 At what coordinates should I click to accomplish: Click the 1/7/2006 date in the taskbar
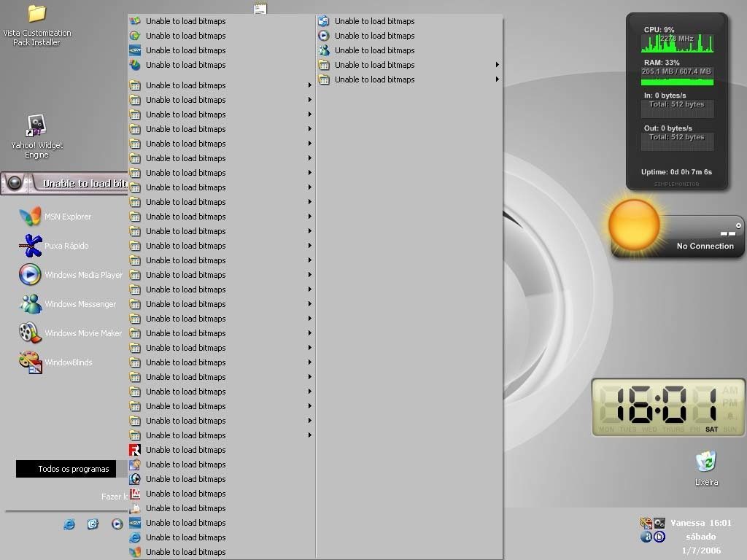click(x=701, y=551)
